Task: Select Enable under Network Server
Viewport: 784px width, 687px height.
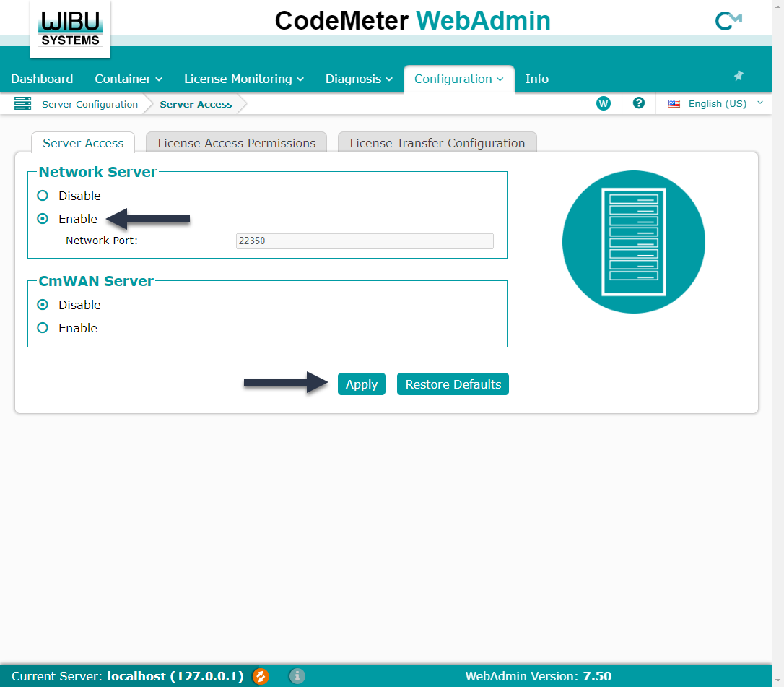Action: [43, 219]
